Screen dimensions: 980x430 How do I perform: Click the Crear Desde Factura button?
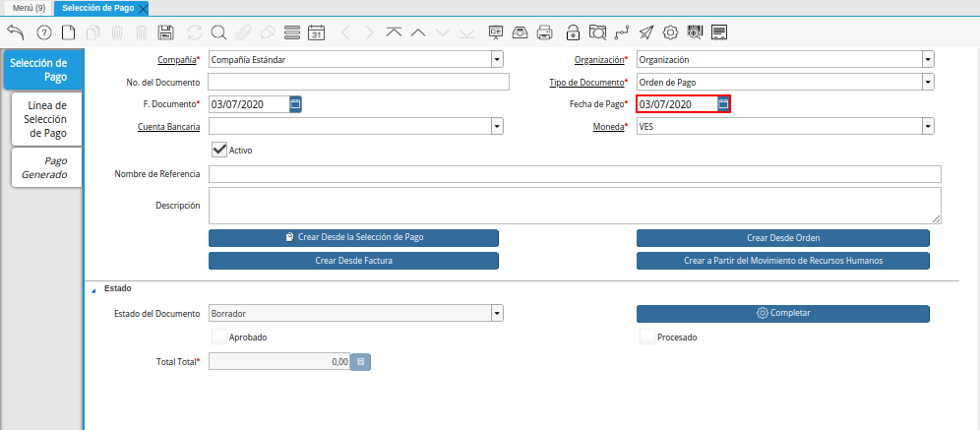(354, 261)
